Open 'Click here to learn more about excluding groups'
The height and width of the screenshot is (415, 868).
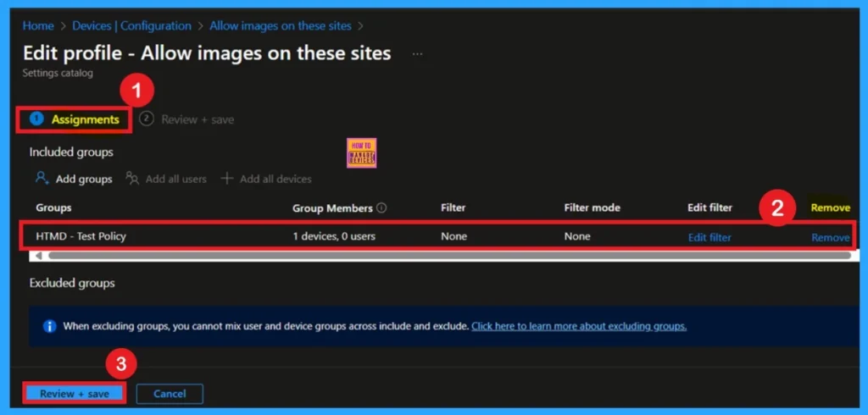pos(579,326)
